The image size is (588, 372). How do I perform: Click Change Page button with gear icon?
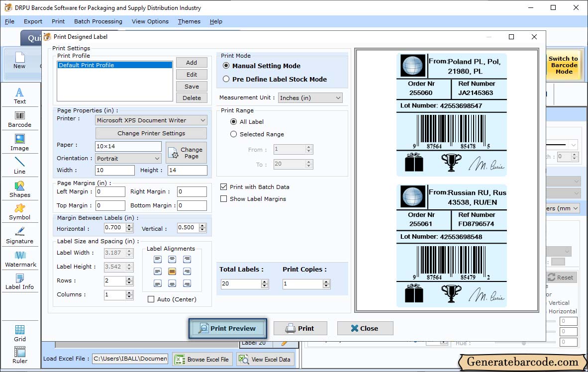click(186, 153)
